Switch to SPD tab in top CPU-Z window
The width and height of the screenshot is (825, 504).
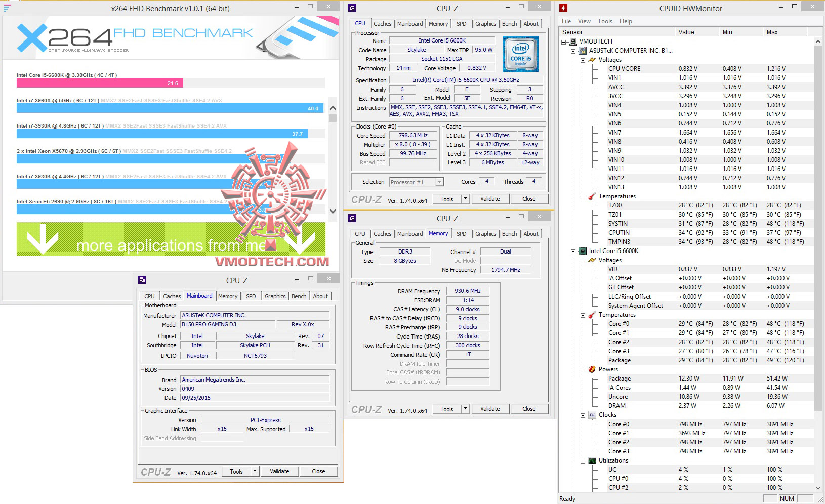click(x=461, y=24)
